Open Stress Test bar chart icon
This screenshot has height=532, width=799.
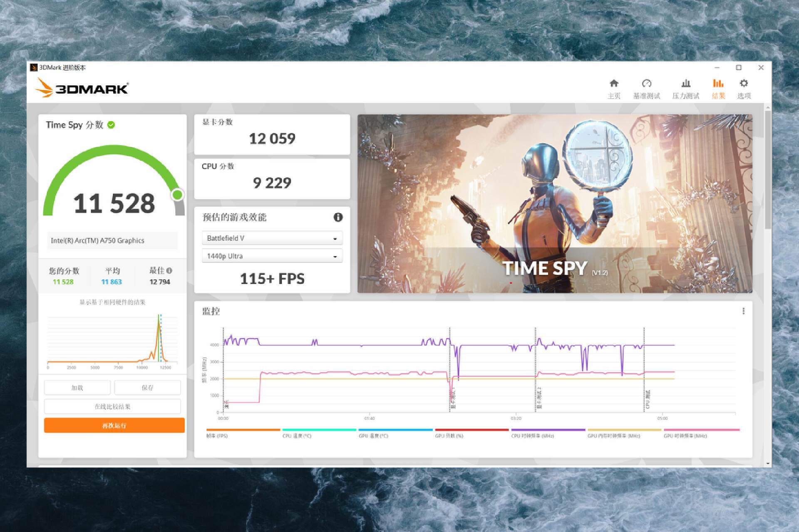686,83
